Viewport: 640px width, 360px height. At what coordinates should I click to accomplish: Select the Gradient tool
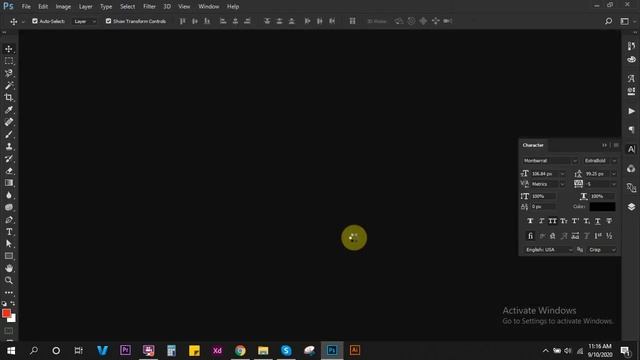[9, 183]
